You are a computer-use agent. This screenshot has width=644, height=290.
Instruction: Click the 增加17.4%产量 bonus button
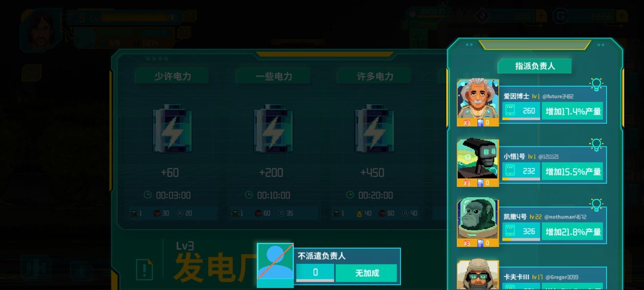click(573, 111)
